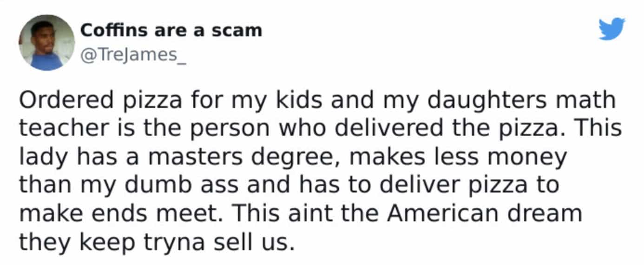Open the user's profile avatar photo
The width and height of the screenshot is (644, 265).
pos(46,42)
